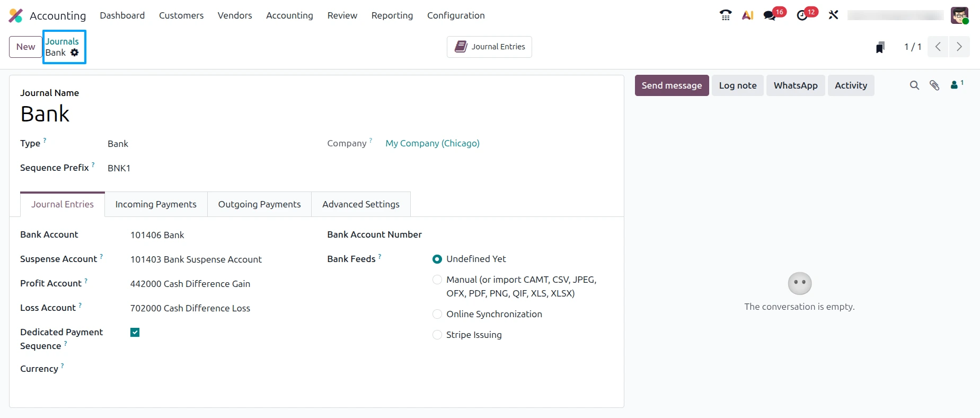Viewport: 980px width, 418px height.
Task: Open the Configuration menu
Action: [x=456, y=15]
